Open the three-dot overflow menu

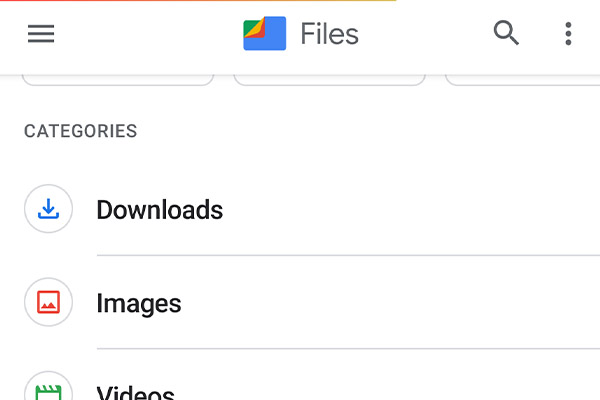point(568,34)
